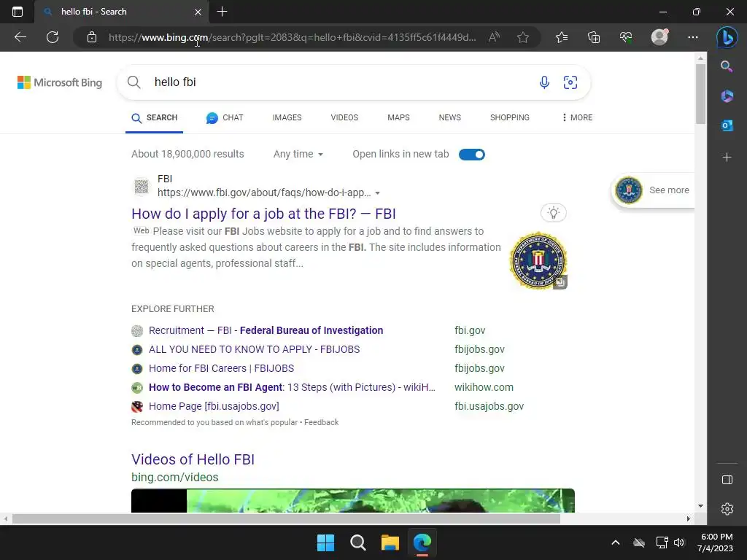The height and width of the screenshot is (560, 747).
Task: Switch to the IMAGES tab
Action: point(287,117)
